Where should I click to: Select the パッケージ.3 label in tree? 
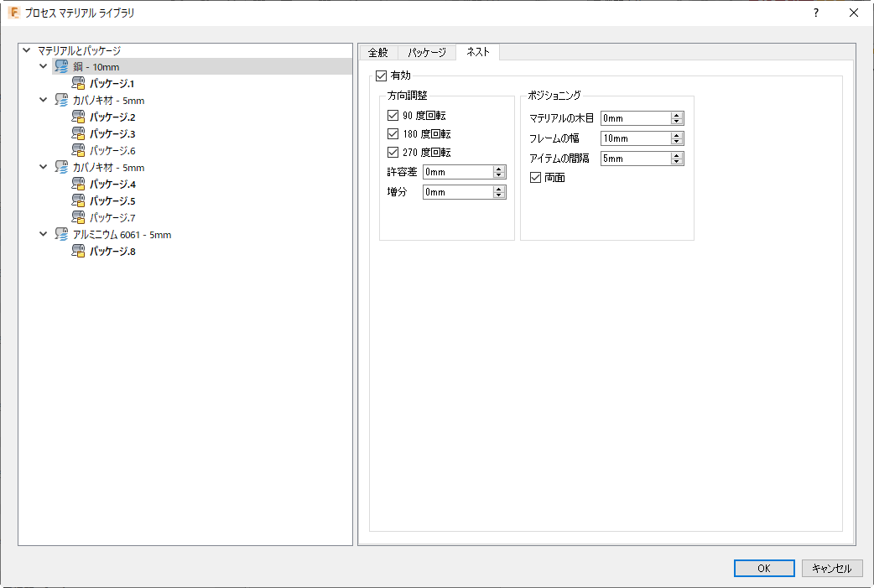(112, 133)
